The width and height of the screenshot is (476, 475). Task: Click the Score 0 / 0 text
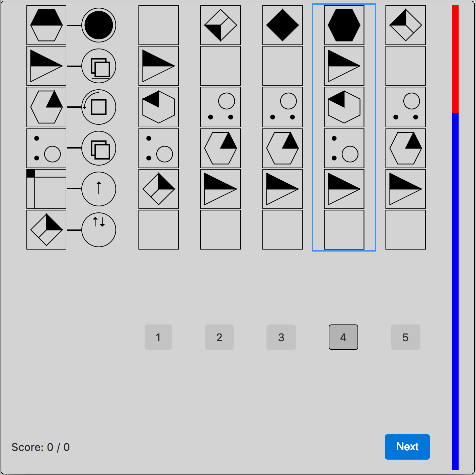click(x=41, y=447)
